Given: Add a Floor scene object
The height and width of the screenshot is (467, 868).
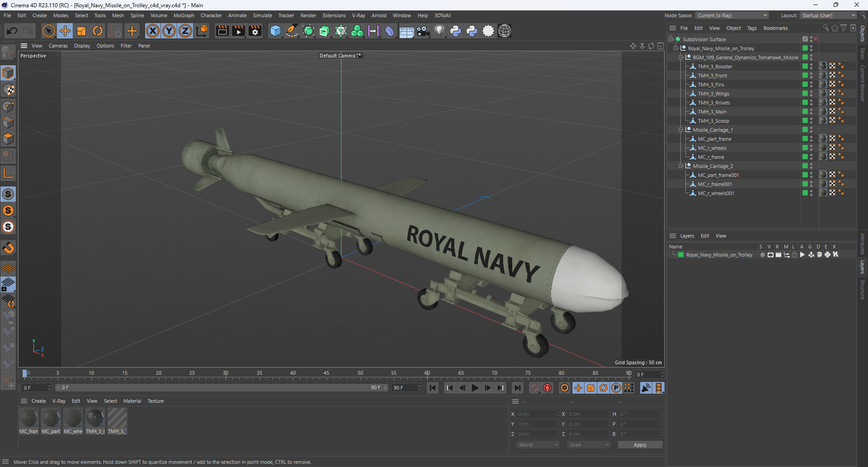Looking at the screenshot, I should (x=406, y=31).
